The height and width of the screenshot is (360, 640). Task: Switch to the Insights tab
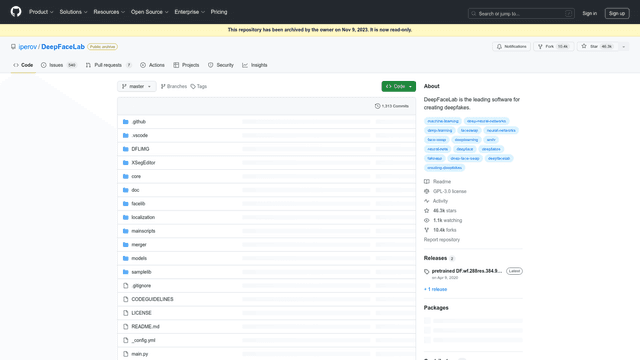(x=255, y=65)
